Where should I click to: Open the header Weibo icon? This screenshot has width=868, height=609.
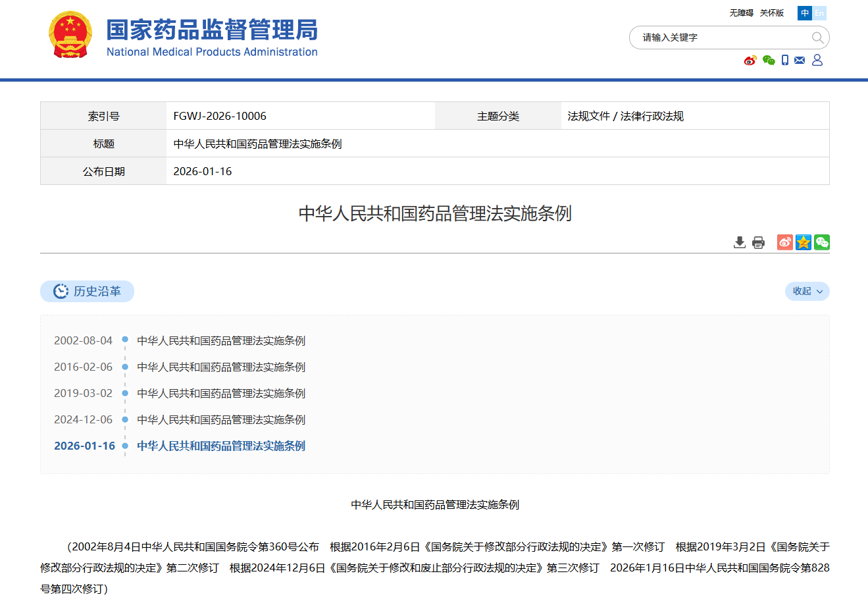coord(750,61)
